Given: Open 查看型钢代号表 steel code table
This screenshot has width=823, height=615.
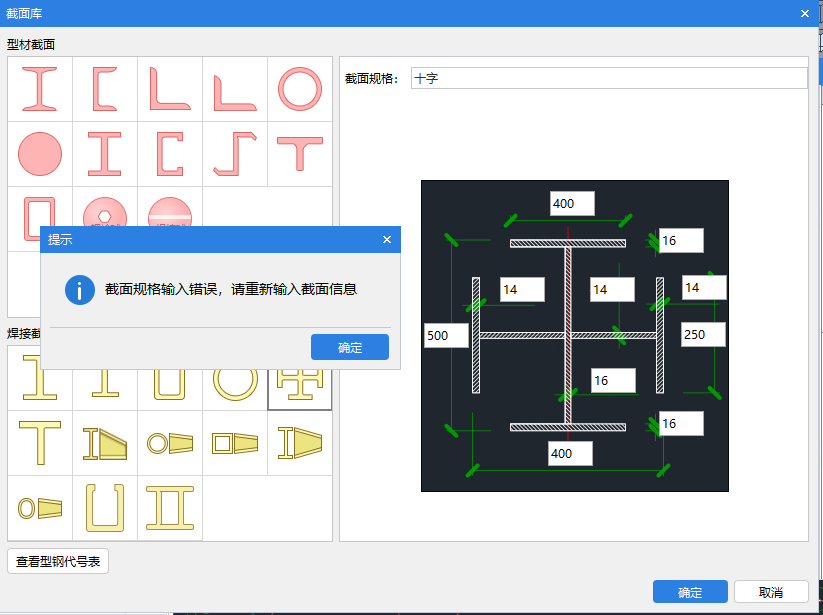Looking at the screenshot, I should click(x=58, y=561).
